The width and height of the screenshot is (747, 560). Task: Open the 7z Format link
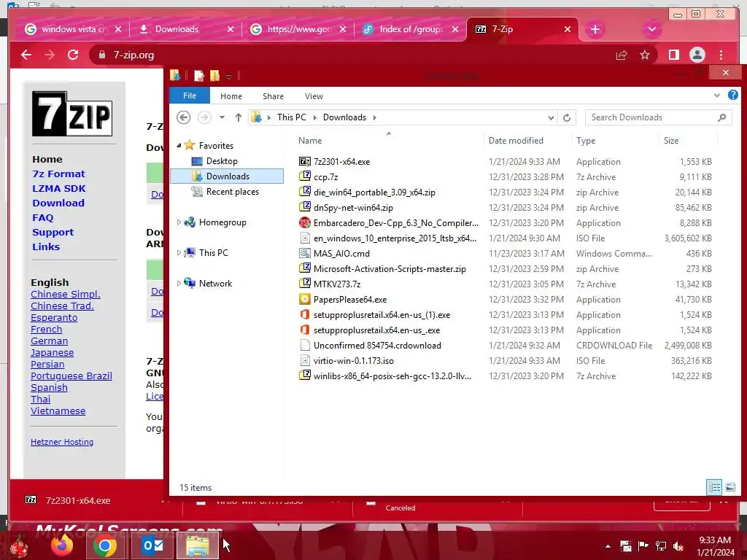click(58, 174)
